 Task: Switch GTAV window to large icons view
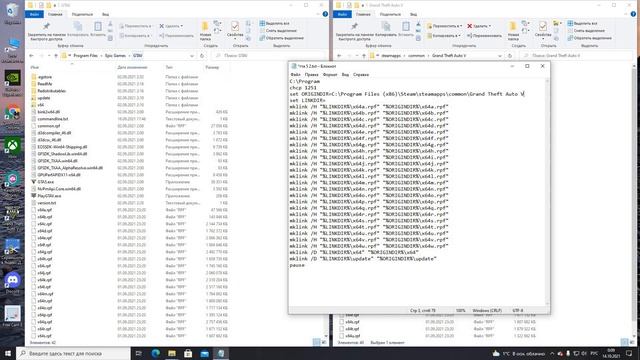point(323,342)
